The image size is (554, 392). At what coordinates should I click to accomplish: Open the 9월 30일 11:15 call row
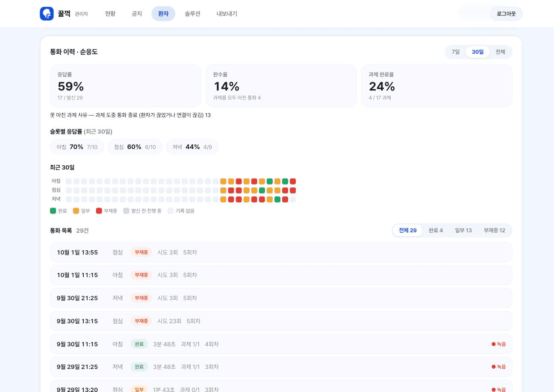point(281,344)
